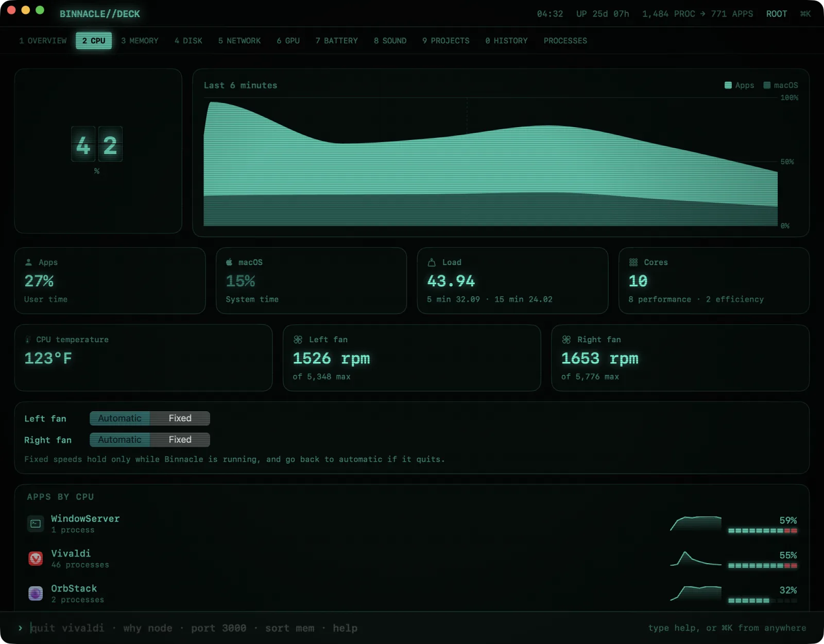
Task: Click the command prompt chevron icon
Action: (x=20, y=628)
